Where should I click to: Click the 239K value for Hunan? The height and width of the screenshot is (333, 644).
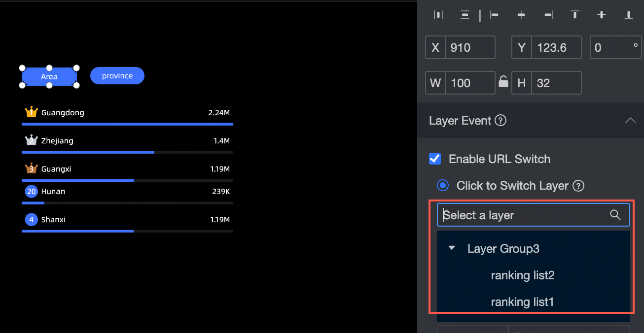click(221, 191)
